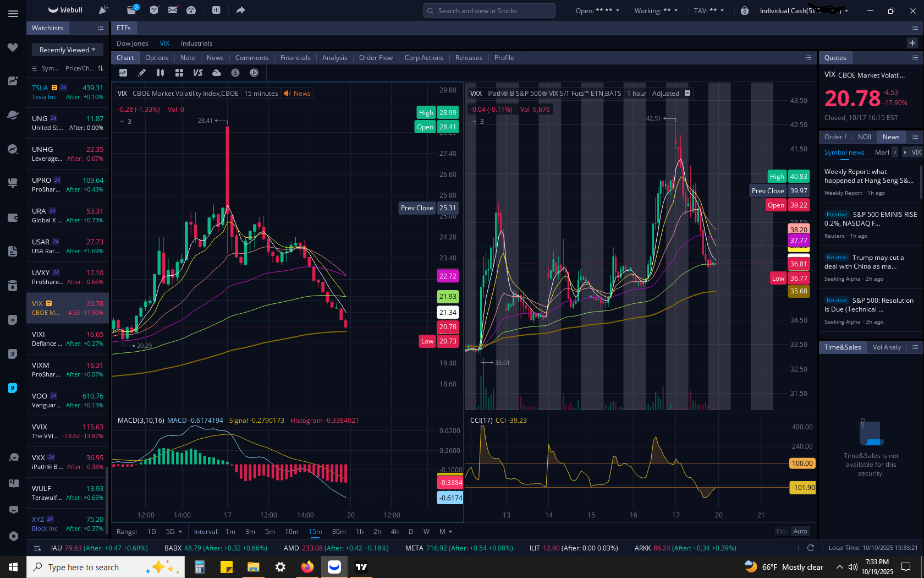The image size is (924, 578).
Task: Open the watchlist heart icon in sidebar
Action: pyautogui.click(x=13, y=47)
